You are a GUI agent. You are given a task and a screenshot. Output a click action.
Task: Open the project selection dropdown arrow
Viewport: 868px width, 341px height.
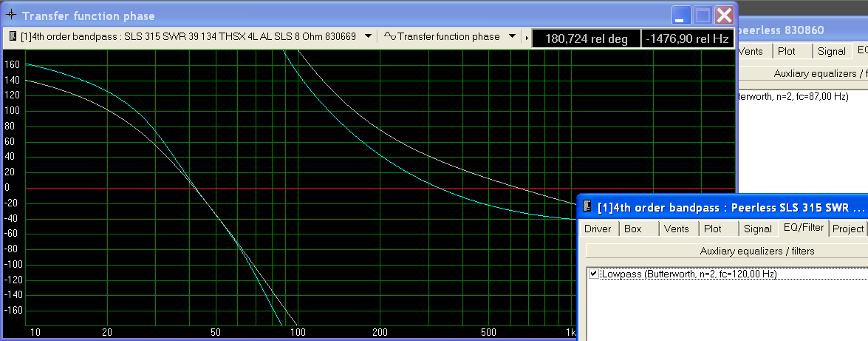pos(368,36)
